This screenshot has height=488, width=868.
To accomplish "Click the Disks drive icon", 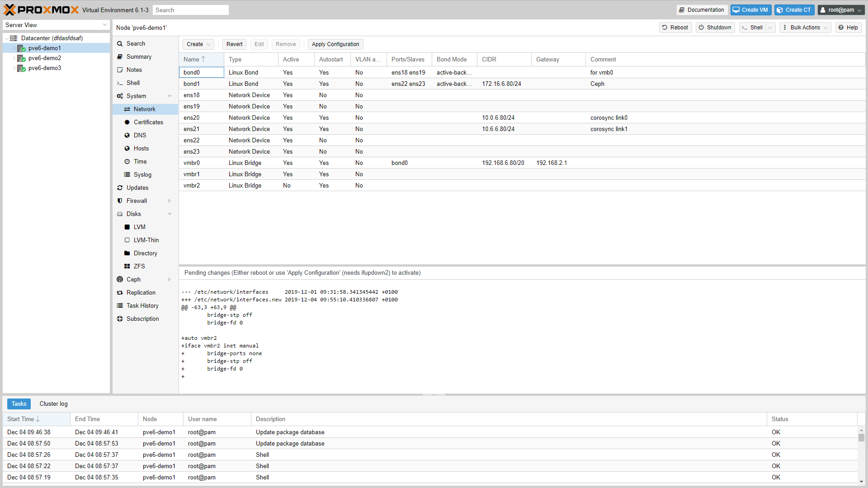I will pyautogui.click(x=120, y=214).
